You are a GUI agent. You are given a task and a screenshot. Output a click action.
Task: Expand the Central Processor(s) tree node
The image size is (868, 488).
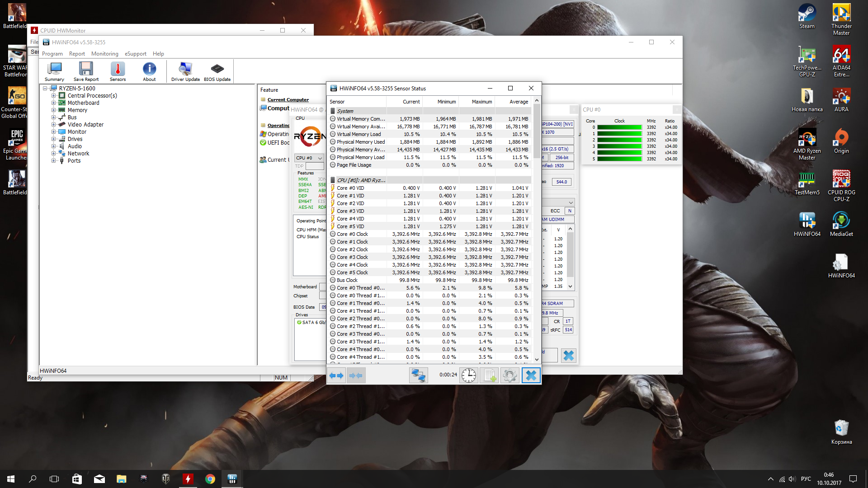(53, 96)
